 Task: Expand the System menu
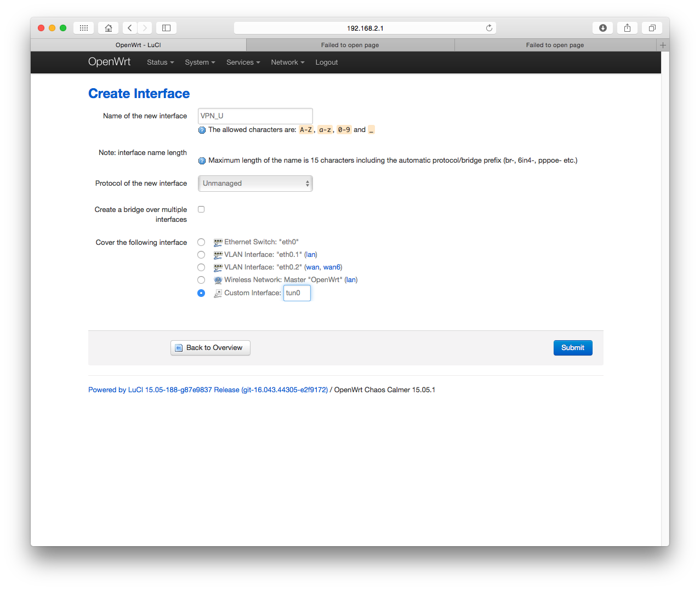(200, 62)
